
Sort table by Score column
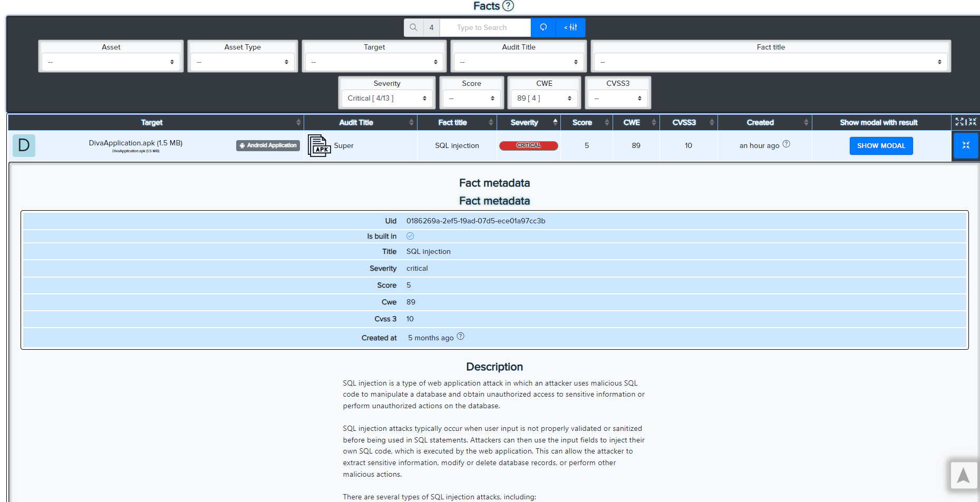pyautogui.click(x=586, y=122)
